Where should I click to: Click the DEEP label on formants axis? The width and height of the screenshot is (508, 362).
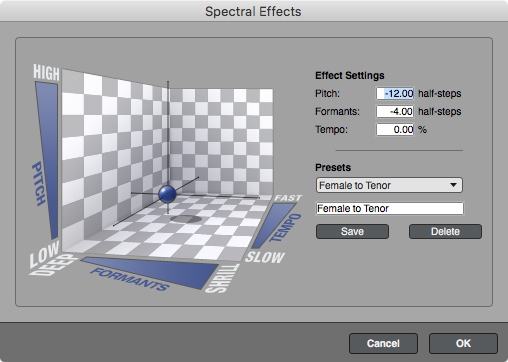pos(54,265)
